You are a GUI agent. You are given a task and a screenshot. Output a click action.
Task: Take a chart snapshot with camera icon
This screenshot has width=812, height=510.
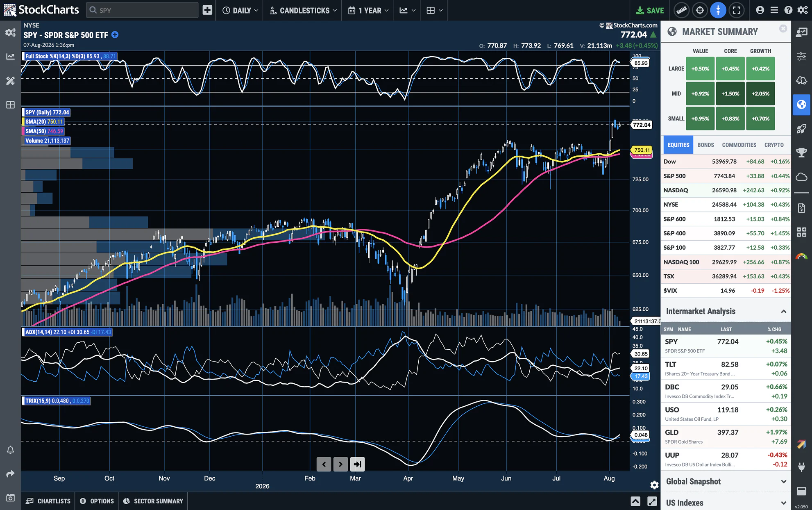click(x=10, y=498)
